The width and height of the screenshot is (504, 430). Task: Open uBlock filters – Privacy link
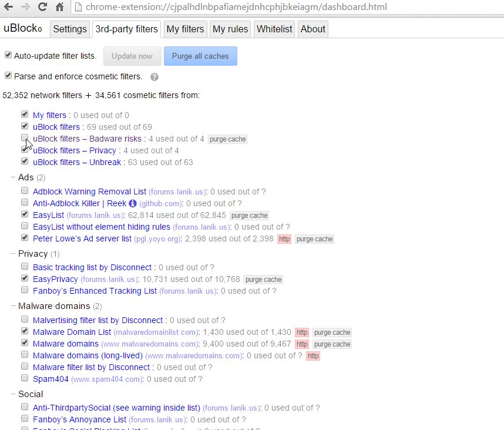point(74,150)
